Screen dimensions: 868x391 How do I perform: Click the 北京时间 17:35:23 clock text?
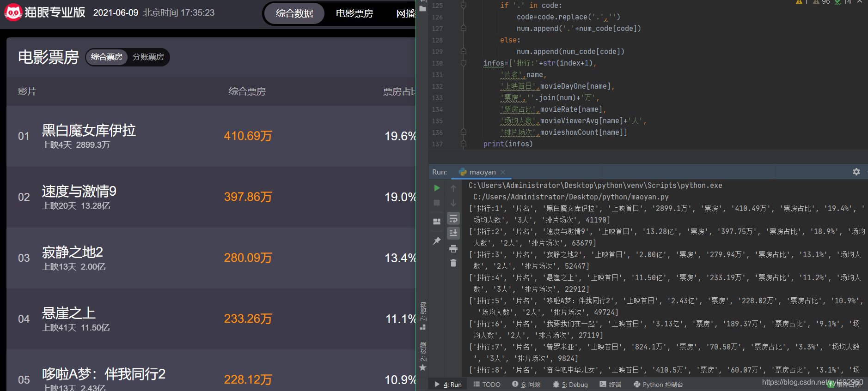(x=178, y=13)
